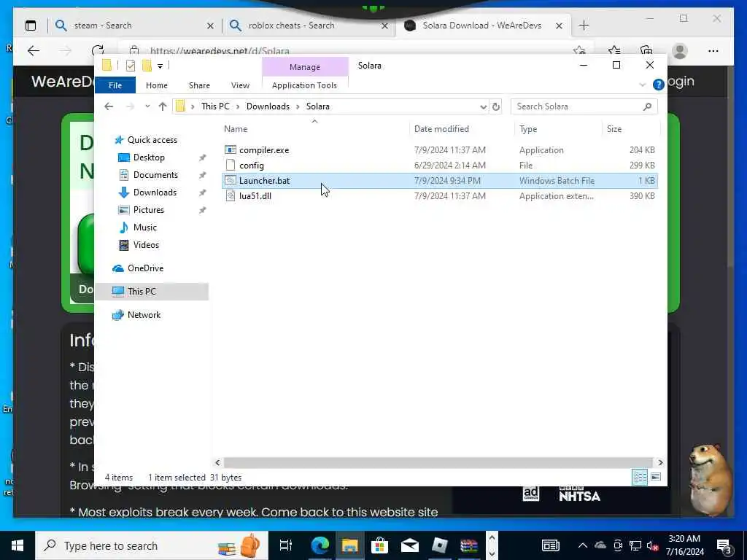This screenshot has width=747, height=560.
Task: Open recent locations dropdown arrow
Action: tap(147, 106)
